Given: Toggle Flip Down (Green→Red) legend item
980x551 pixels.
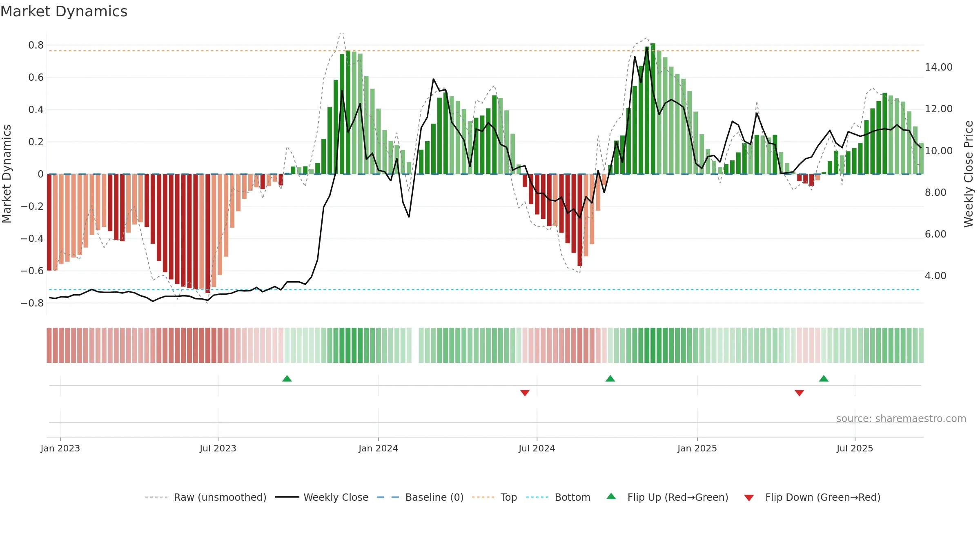Looking at the screenshot, I should pyautogui.click(x=812, y=497).
